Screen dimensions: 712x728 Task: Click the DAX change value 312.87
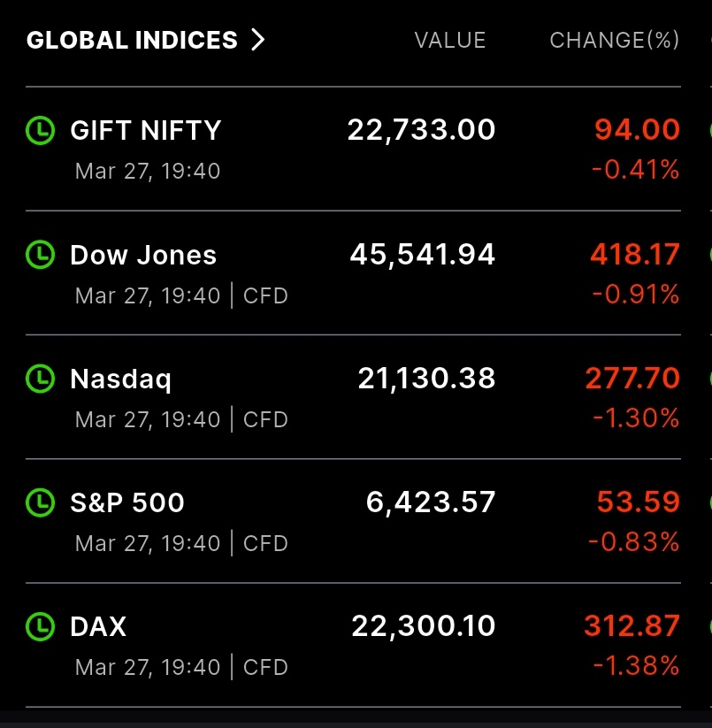click(x=632, y=626)
